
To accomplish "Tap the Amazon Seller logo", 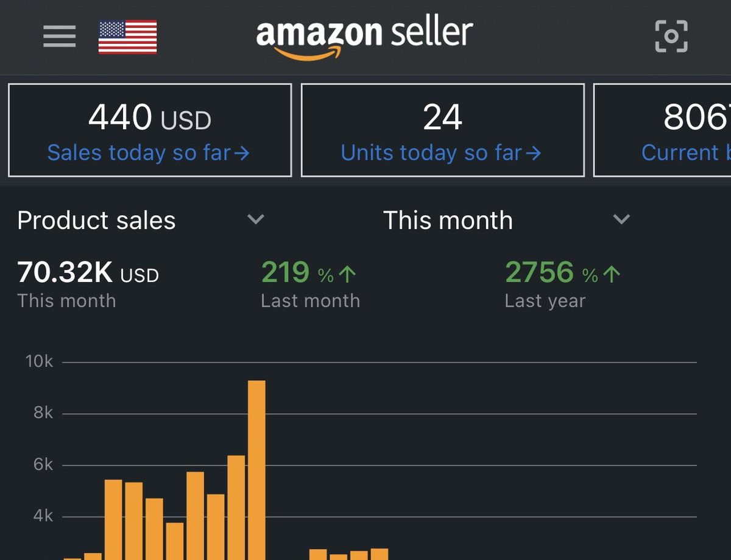I will click(364, 38).
